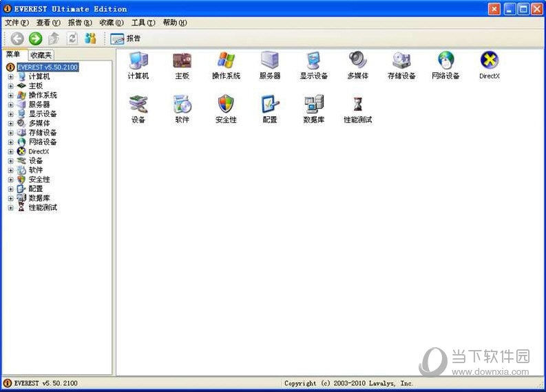Expand the 多媒体 tree node
This screenshot has height=392, width=546.
tap(11, 124)
